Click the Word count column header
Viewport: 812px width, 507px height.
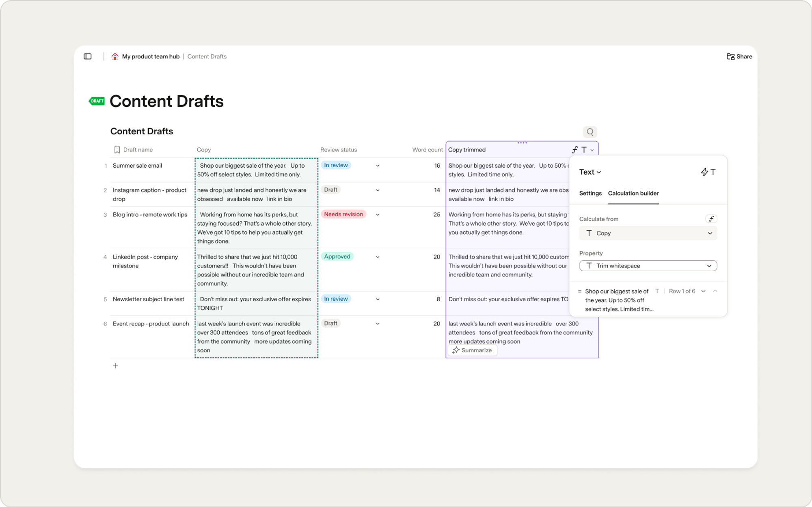[x=427, y=150]
